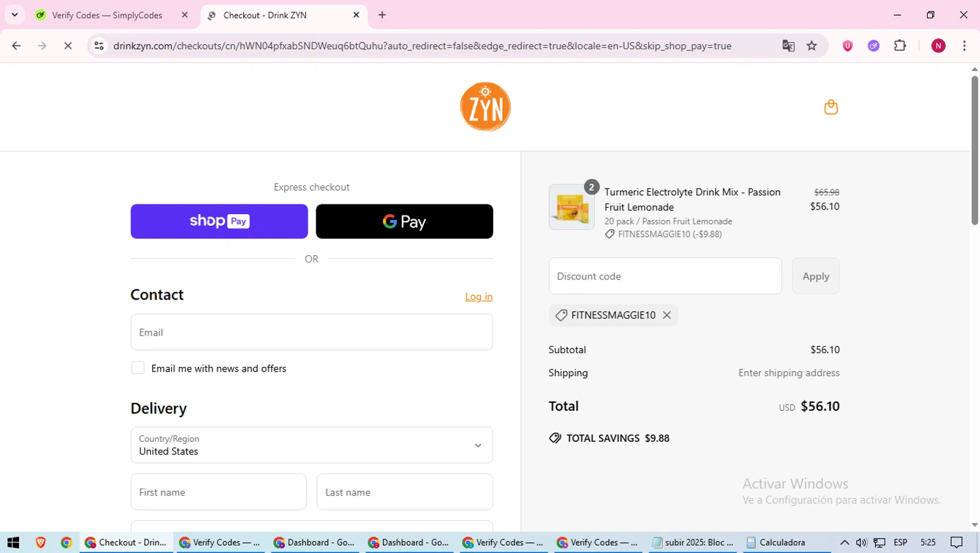Close the Checkout - Drink ZYN tab
980x553 pixels.
pos(356,15)
